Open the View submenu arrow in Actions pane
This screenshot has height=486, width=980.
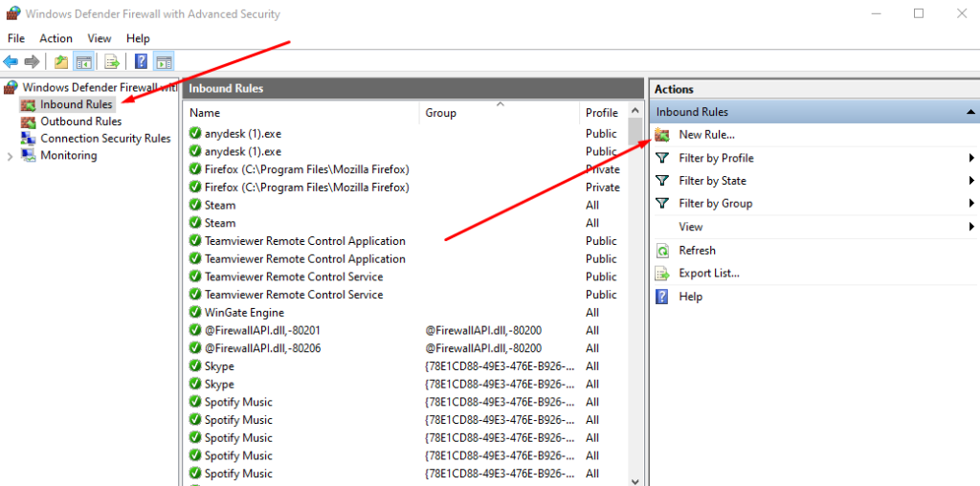972,226
